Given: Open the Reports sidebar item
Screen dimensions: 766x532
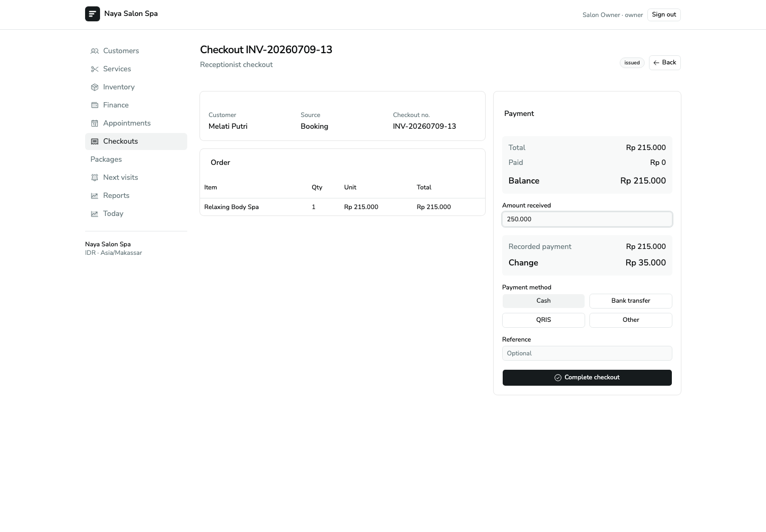Looking at the screenshot, I should [136, 196].
